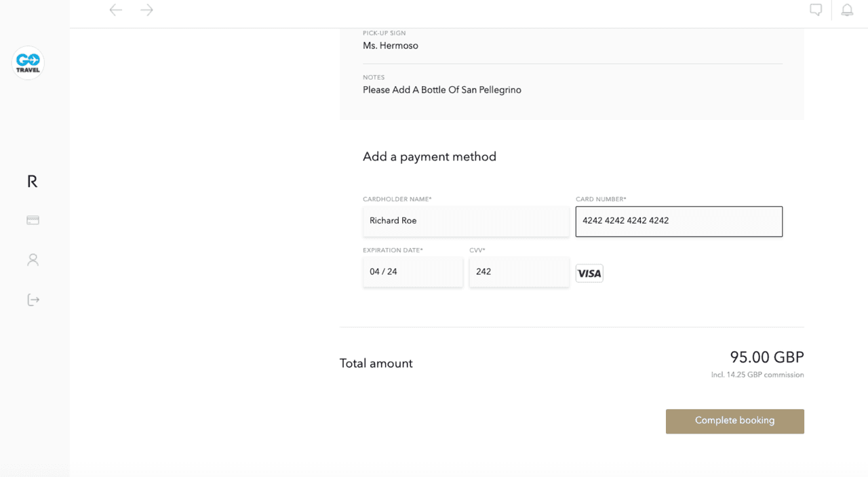This screenshot has width=868, height=477.
Task: Click the 14.25 GBP commission note
Action: [757, 375]
